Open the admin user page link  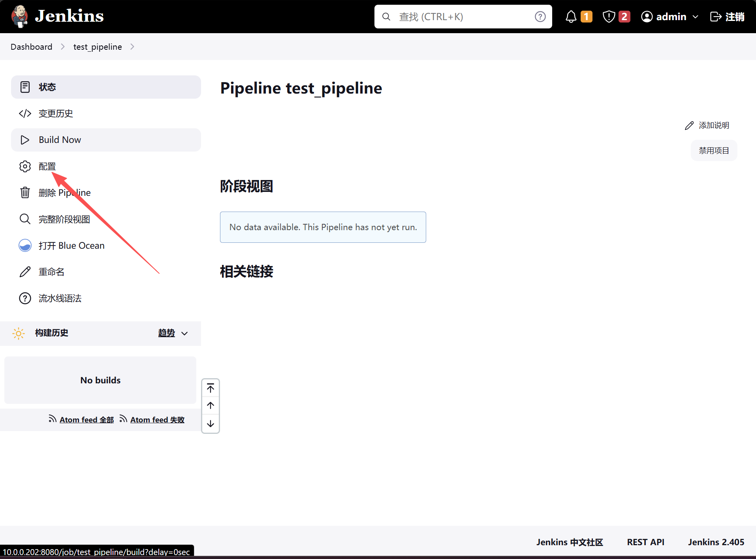(x=671, y=17)
